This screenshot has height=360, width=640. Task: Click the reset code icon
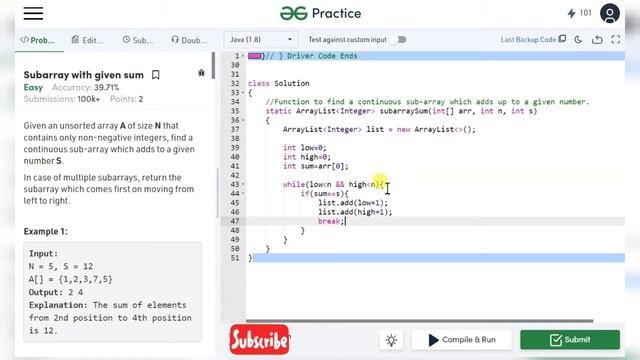(597, 39)
